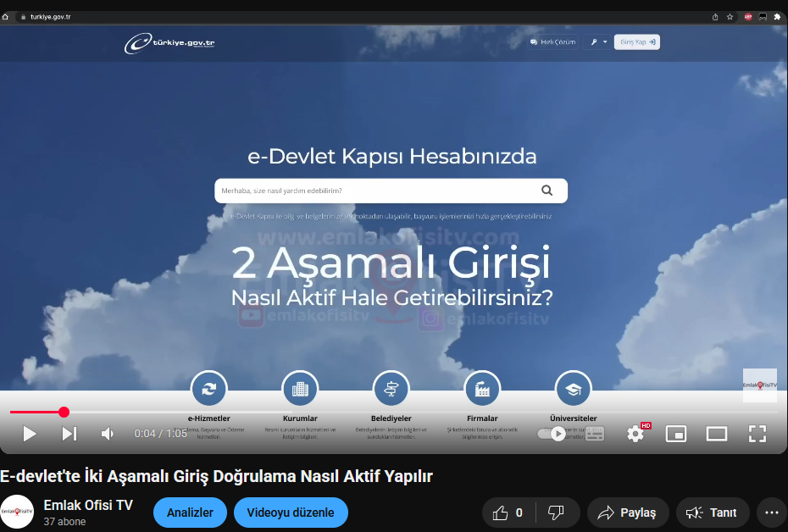Viewport: 788px width, 532px height.
Task: Dislike the video with thumbs down
Action: tap(557, 513)
